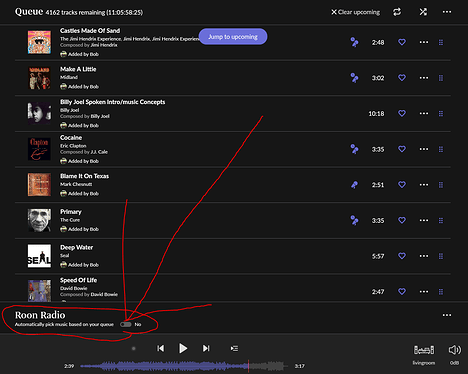
Task: Select Speed Of Life track title
Action: click(x=79, y=280)
